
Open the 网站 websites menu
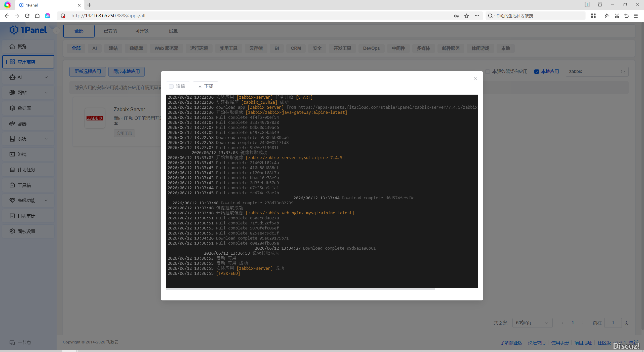tap(28, 93)
